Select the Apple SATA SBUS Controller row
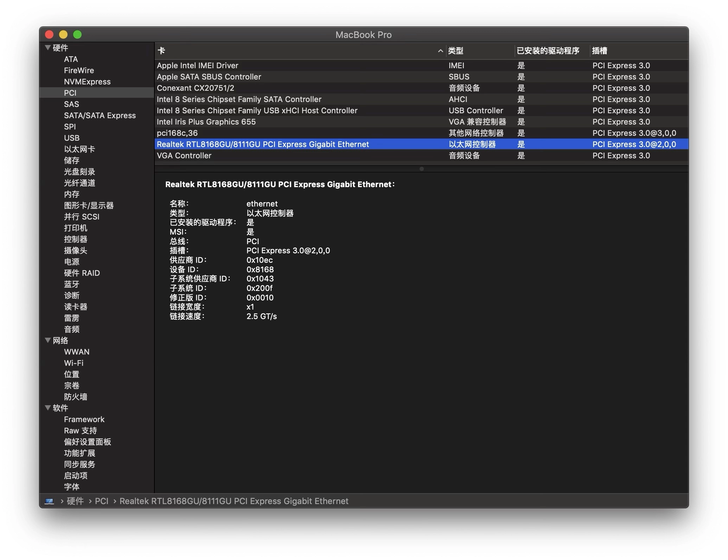The image size is (728, 560). [421, 77]
